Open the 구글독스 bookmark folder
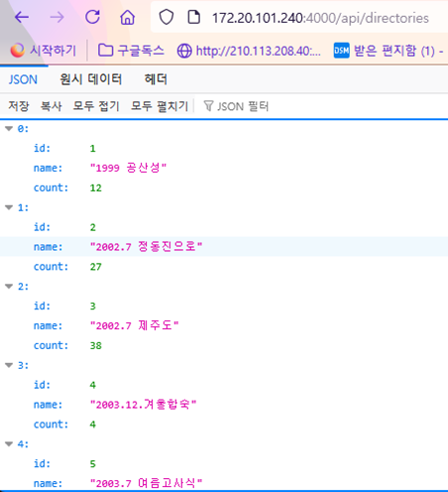This screenshot has width=448, height=492. click(x=131, y=51)
